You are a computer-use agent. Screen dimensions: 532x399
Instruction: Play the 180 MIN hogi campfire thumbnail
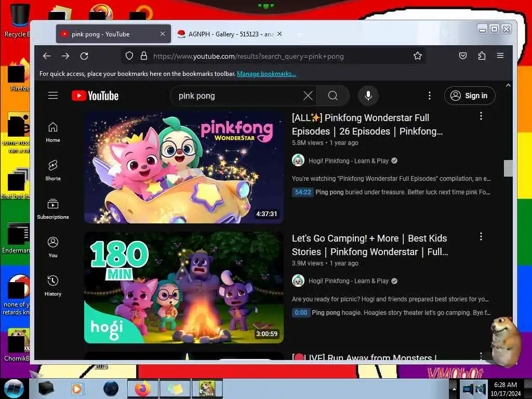(184, 288)
